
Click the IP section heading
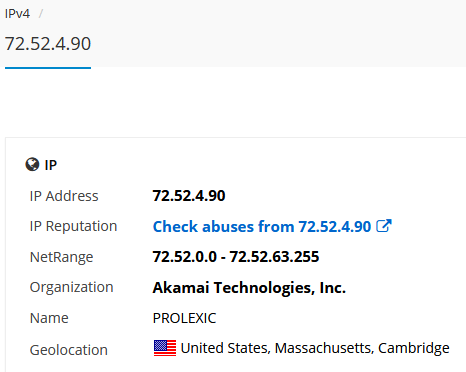51,165
